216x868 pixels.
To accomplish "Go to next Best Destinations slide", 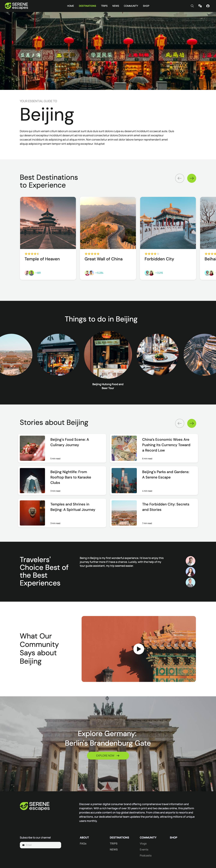I will [x=192, y=178].
